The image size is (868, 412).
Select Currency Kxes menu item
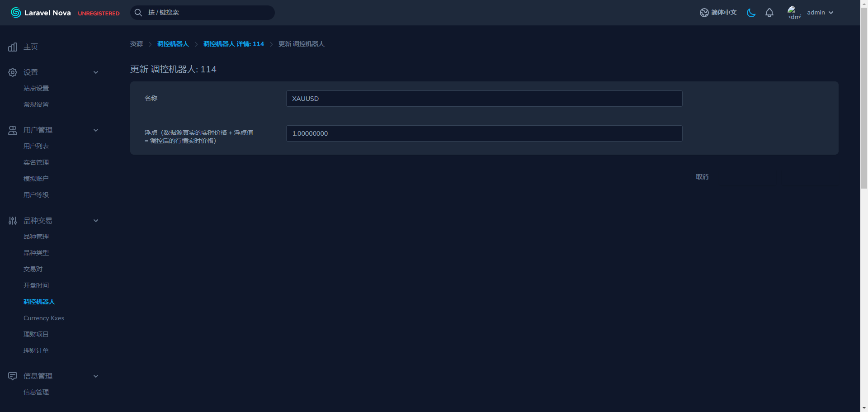[44, 318]
